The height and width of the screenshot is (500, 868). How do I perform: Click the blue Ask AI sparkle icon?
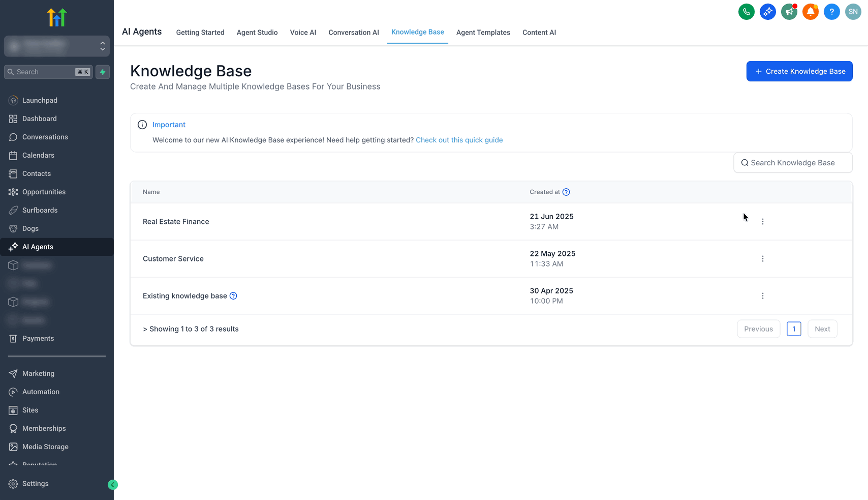pyautogui.click(x=767, y=12)
